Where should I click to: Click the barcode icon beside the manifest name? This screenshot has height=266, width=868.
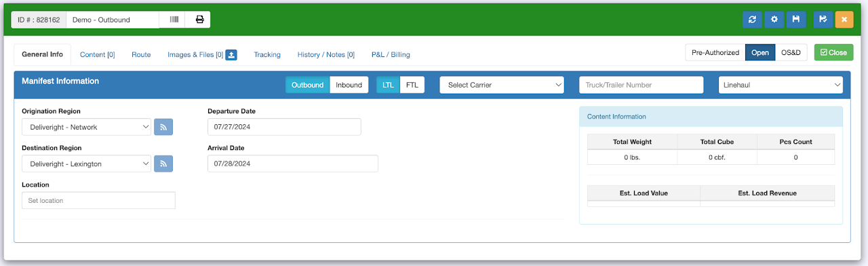tap(174, 20)
